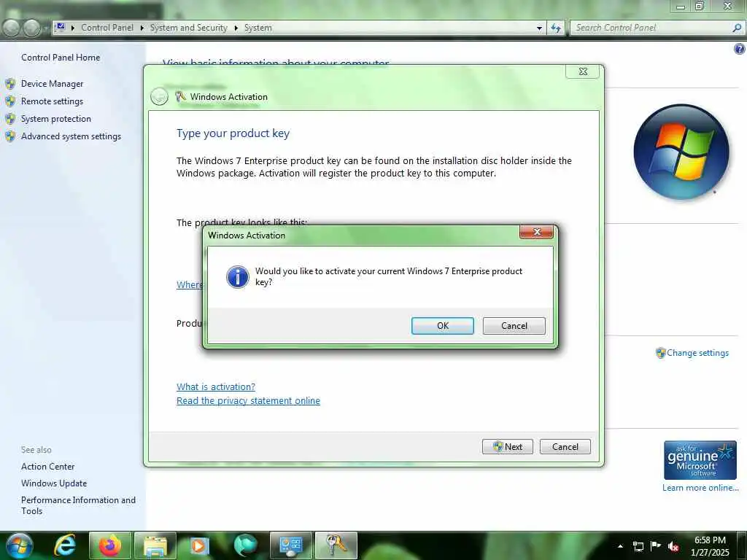This screenshot has width=747, height=560.
Task: Click Next in the product key wizard
Action: [x=508, y=447]
